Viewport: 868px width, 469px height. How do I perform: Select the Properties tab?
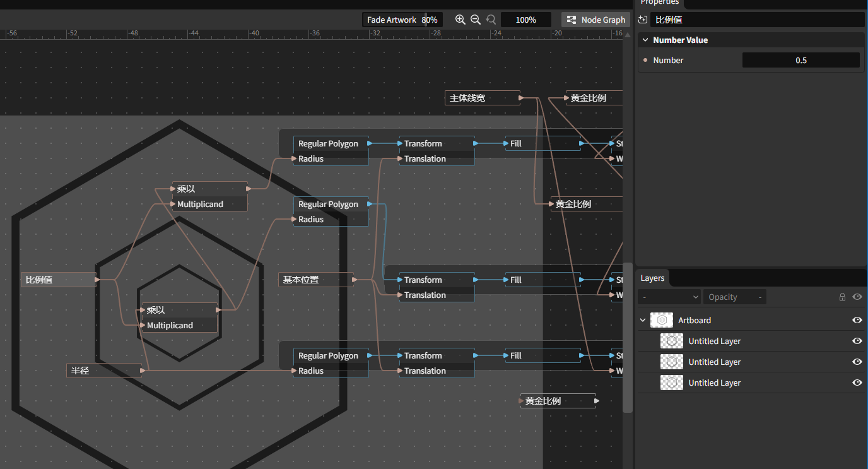(659, 3)
